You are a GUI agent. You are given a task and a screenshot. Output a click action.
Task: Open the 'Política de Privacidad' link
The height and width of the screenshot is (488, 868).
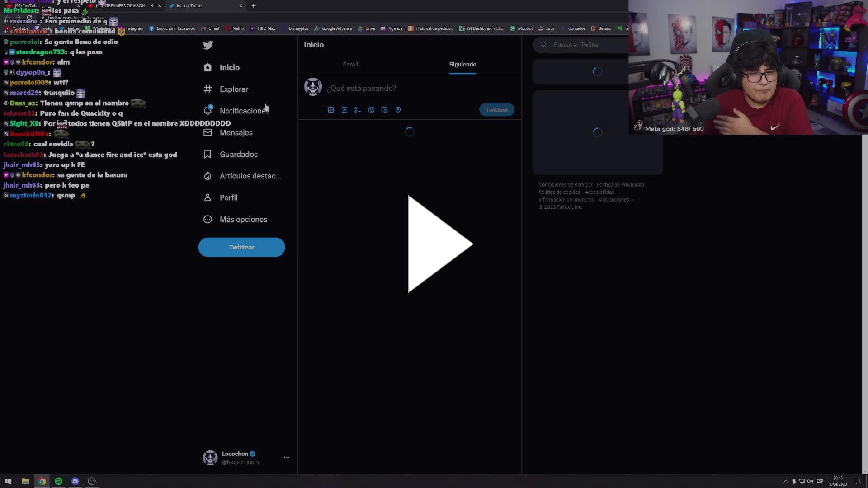pos(620,184)
